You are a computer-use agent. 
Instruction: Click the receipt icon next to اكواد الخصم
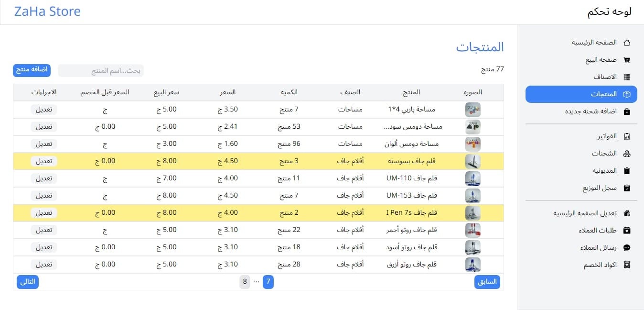pyautogui.click(x=627, y=265)
